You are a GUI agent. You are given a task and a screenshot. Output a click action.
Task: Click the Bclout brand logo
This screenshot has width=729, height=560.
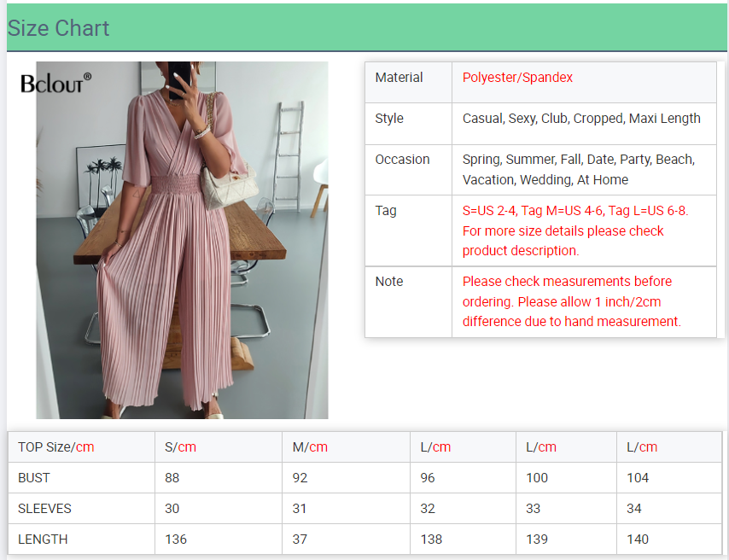[x=55, y=83]
